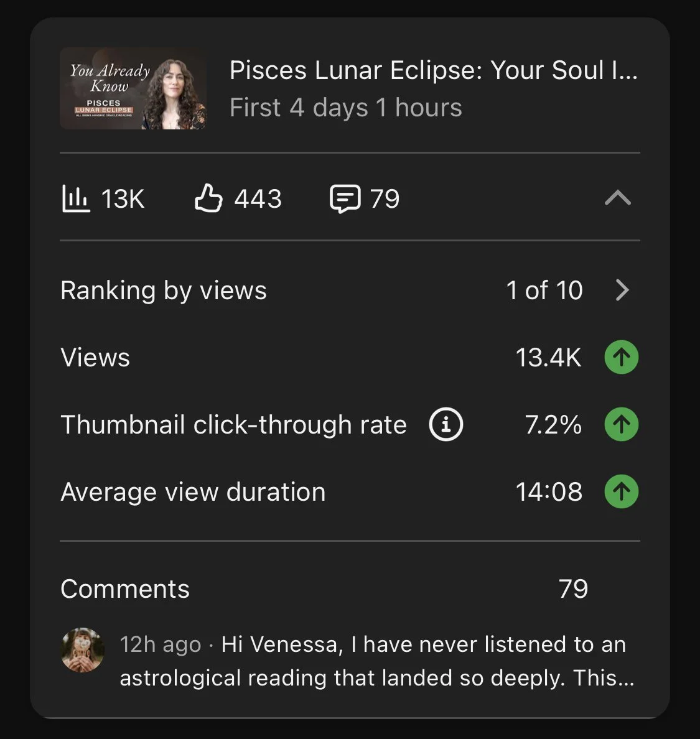The image size is (700, 739).
Task: Click the green arrow beside 14:08 duration
Action: pos(621,491)
